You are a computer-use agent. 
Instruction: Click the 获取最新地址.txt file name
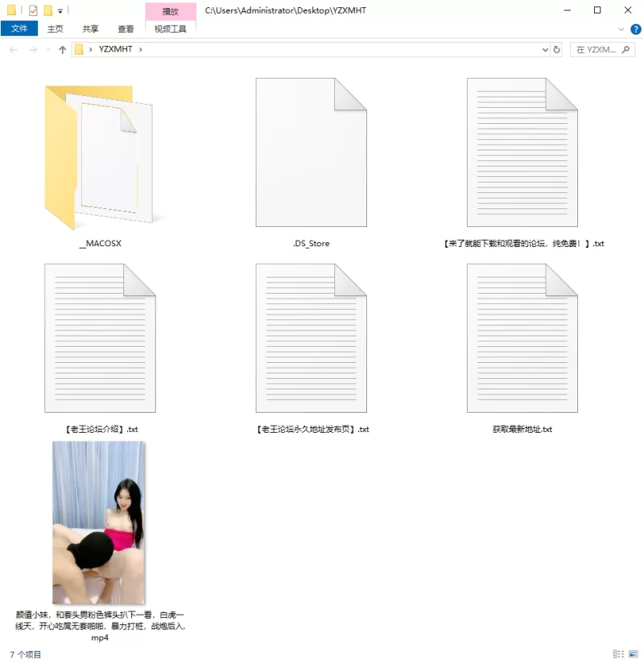522,429
